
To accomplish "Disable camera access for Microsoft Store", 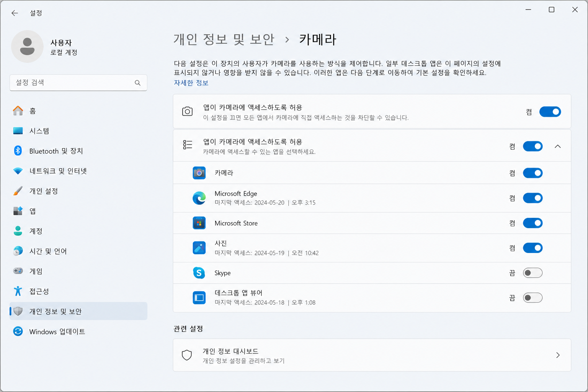I will [533, 223].
